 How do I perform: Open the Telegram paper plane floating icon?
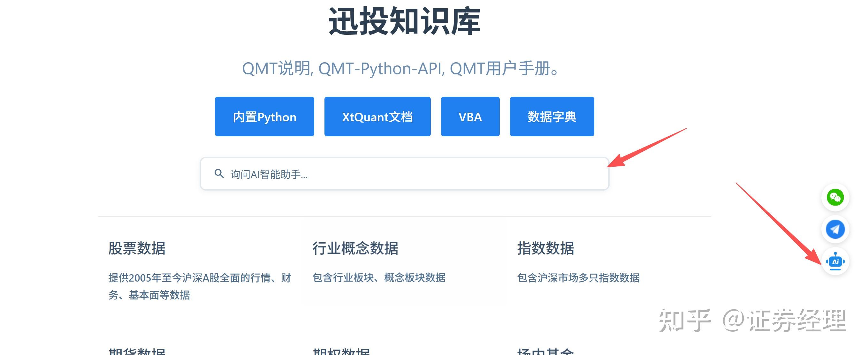tap(835, 229)
